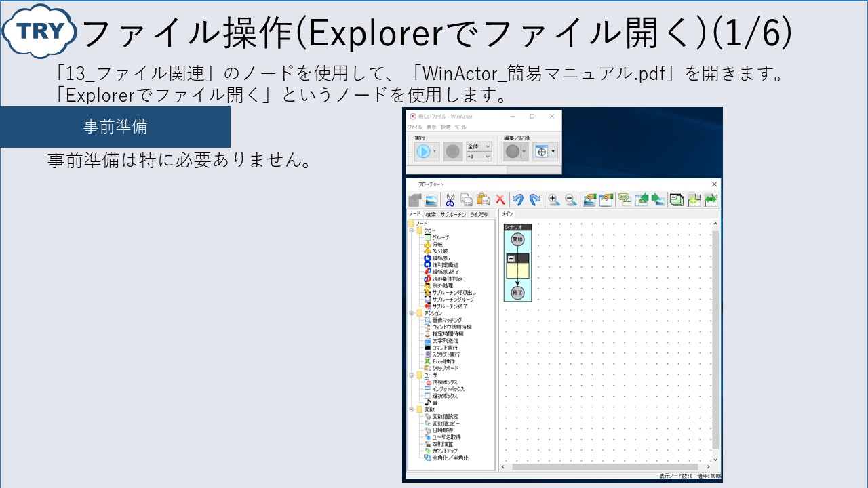Click the コマンド実行 black node icon
This screenshot has width=868, height=488.
[x=427, y=348]
